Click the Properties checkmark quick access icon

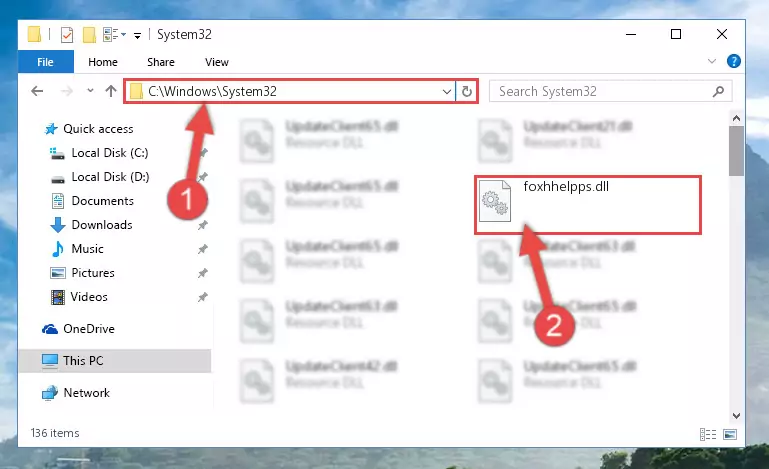67,35
